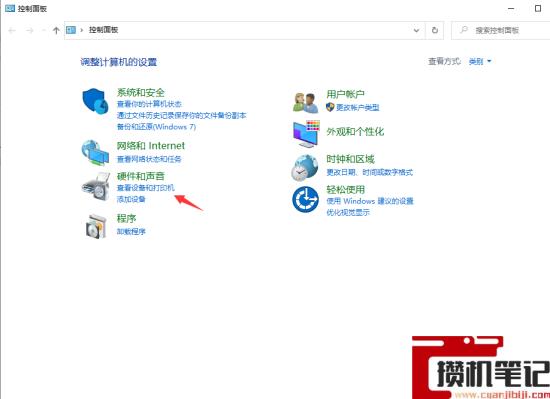550x399 pixels.
Task: Open the 查看方式 类别 view dropdown
Action: pos(480,62)
